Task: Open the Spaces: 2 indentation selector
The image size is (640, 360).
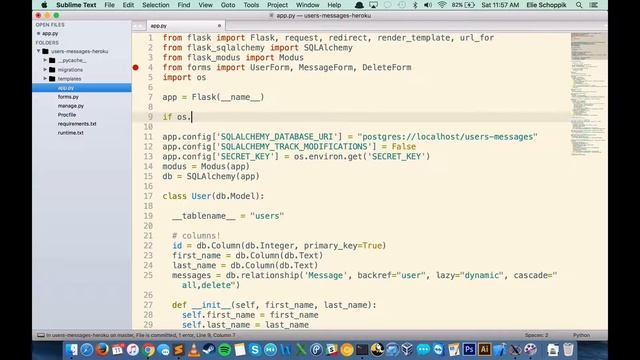Action: tap(536, 335)
